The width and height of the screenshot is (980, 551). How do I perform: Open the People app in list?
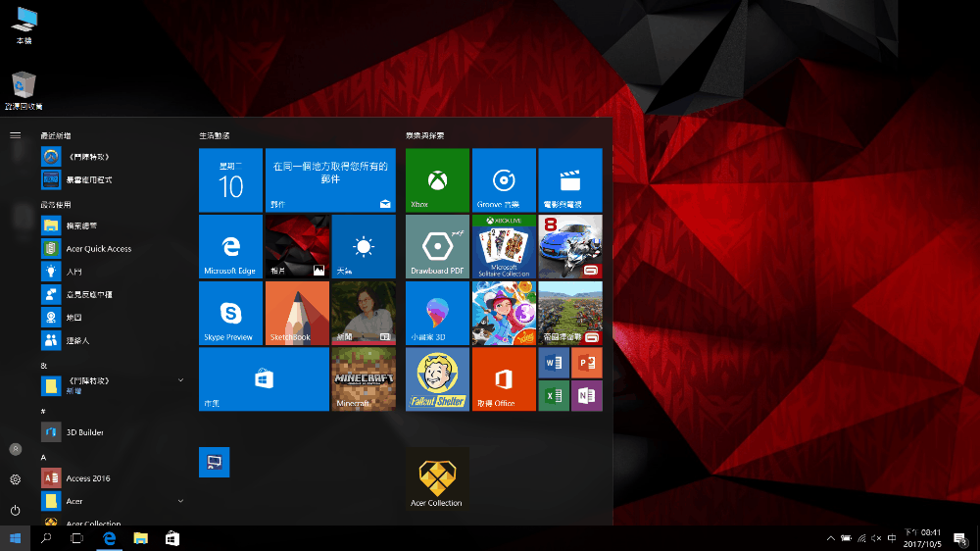[113, 340]
